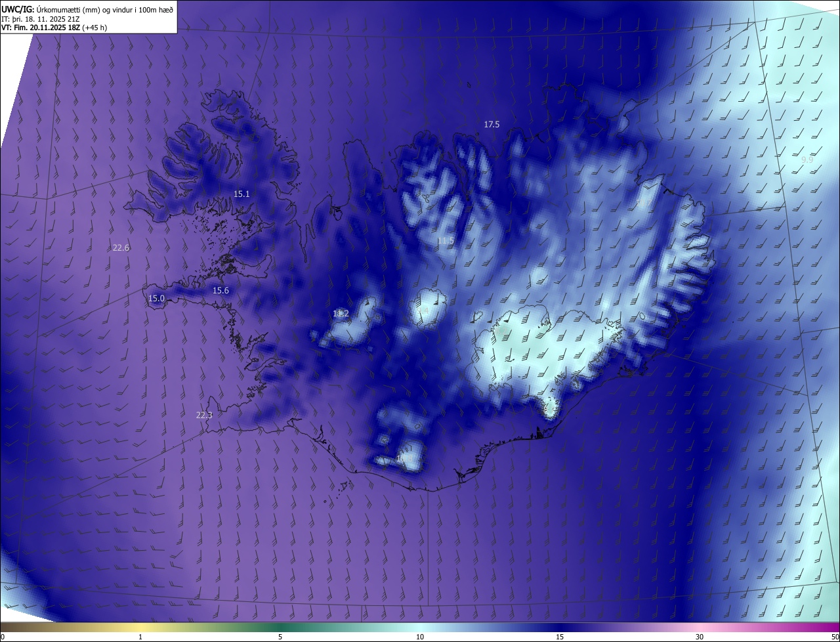Click the valid time line 'VT: Fim. 20.11.2025 18Z (+45 h)'
The height and width of the screenshot is (642, 840).
click(54, 28)
